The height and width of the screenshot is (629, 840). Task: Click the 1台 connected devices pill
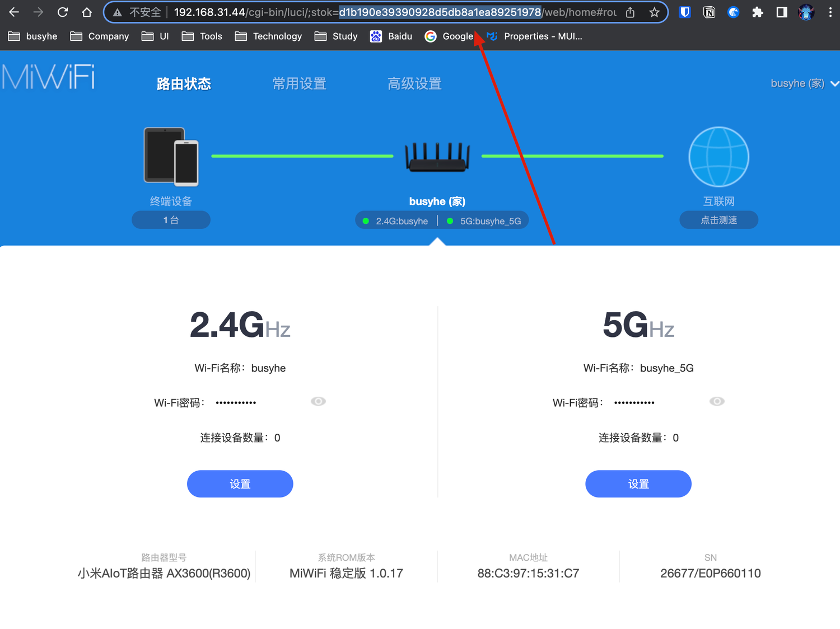click(x=171, y=220)
